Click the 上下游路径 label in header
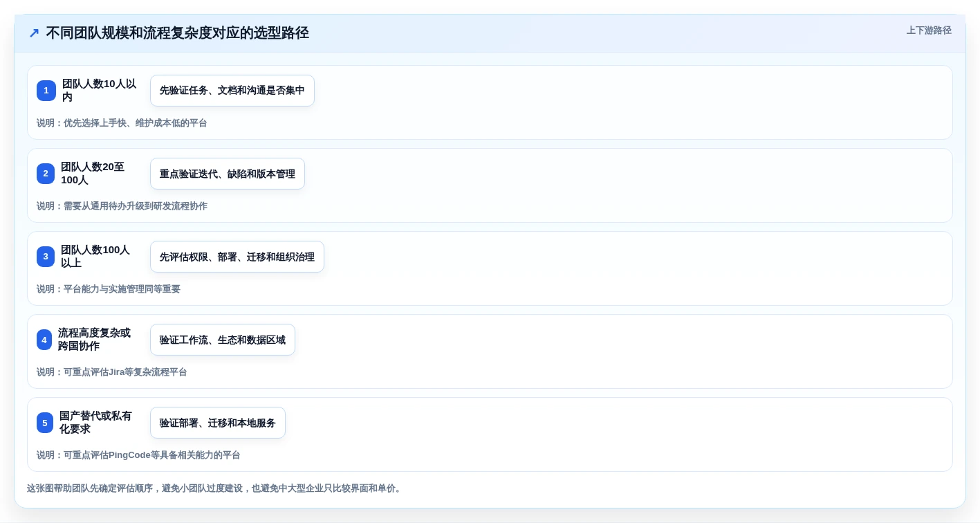 929,30
